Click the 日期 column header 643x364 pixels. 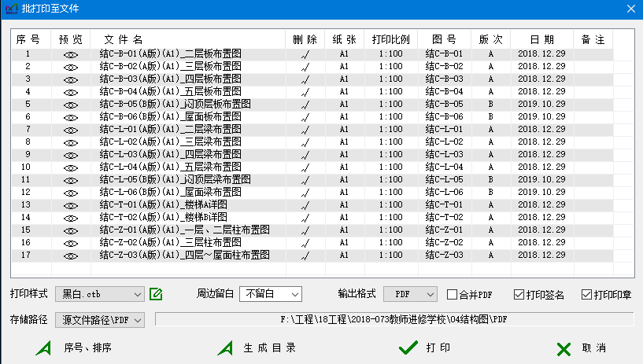[x=541, y=39]
